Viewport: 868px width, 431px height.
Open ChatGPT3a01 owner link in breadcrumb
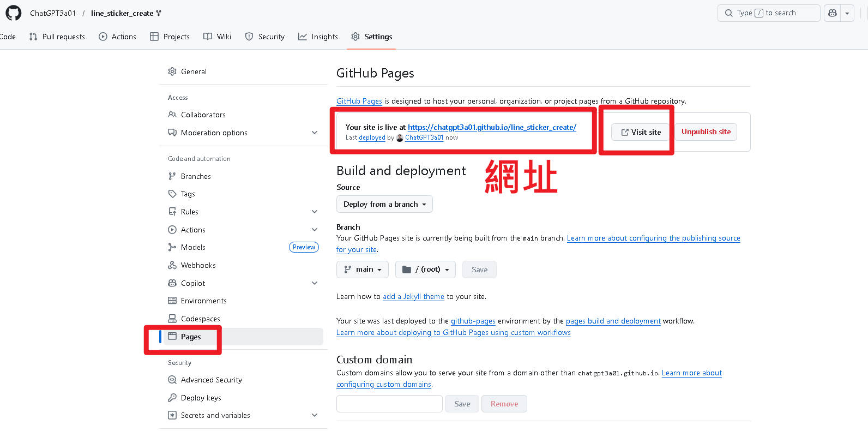pyautogui.click(x=53, y=13)
